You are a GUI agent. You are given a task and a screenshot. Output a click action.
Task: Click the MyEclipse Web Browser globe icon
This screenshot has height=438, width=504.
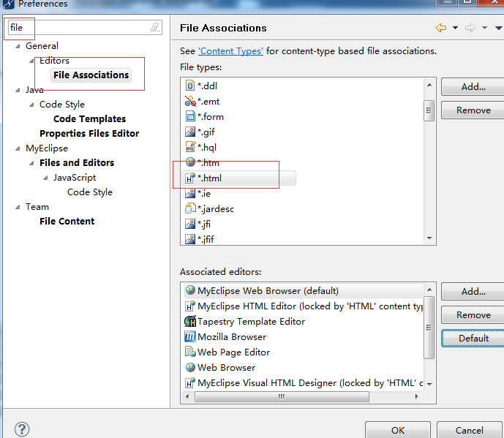[190, 290]
